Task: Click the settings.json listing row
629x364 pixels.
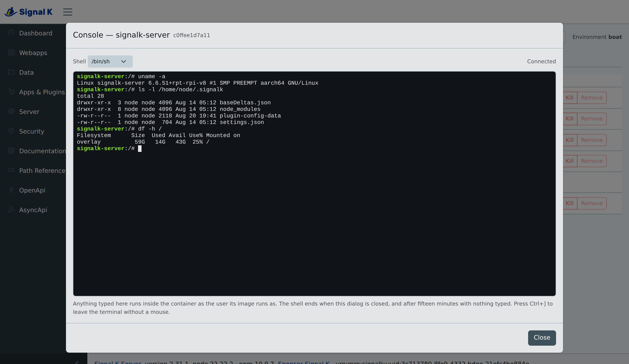Action: click(170, 122)
